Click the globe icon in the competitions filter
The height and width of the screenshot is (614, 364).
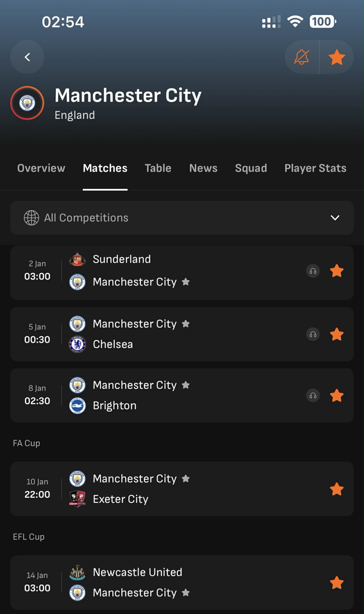(x=31, y=218)
